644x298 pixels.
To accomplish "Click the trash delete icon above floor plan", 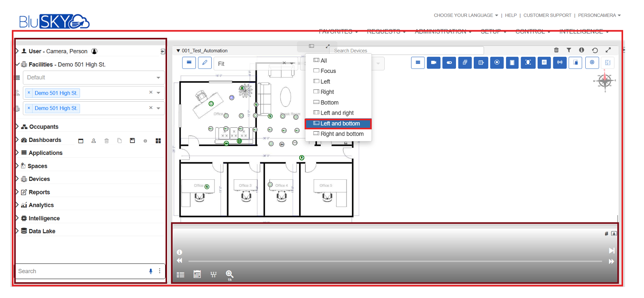I will click(x=556, y=50).
